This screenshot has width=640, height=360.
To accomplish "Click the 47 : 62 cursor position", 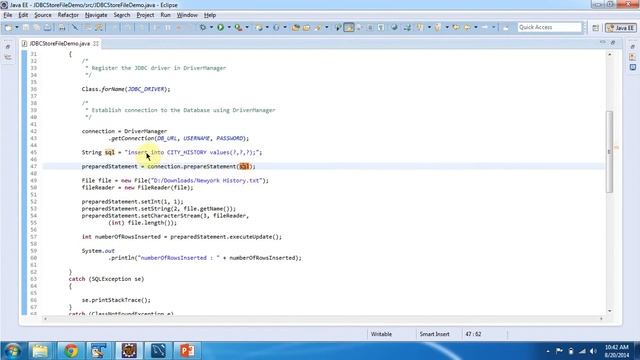I will (x=473, y=334).
